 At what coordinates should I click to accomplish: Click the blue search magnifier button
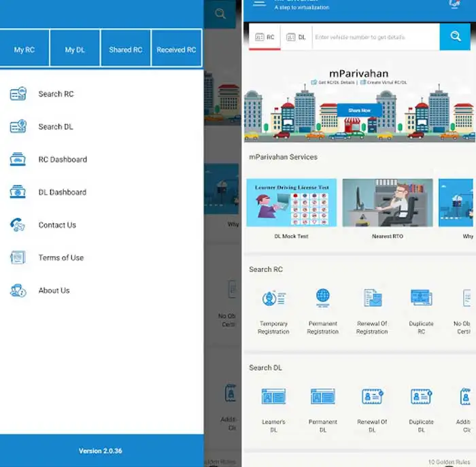tap(455, 37)
